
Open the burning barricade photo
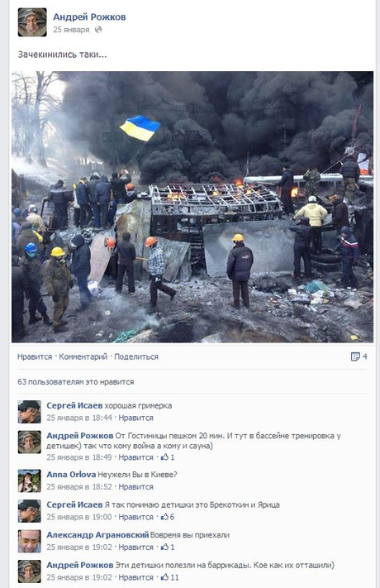192,207
